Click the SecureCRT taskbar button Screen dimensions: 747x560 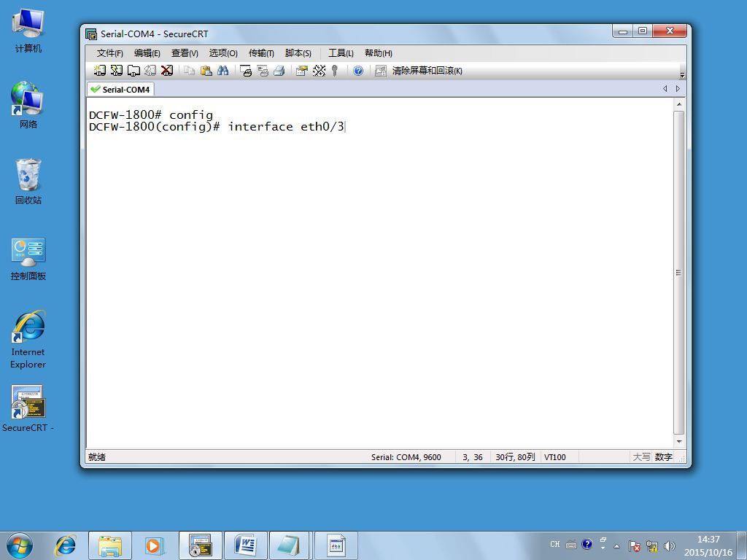[x=200, y=545]
